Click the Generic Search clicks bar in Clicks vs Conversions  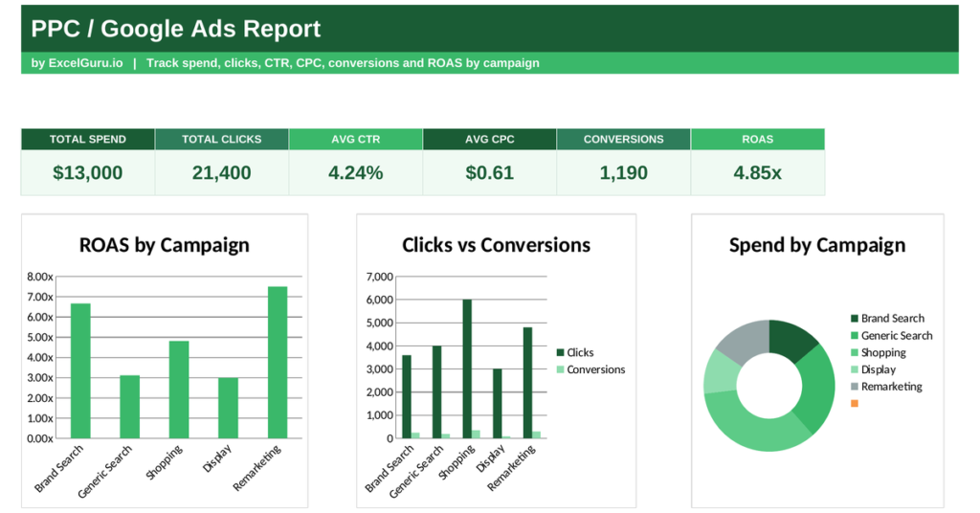436,391
